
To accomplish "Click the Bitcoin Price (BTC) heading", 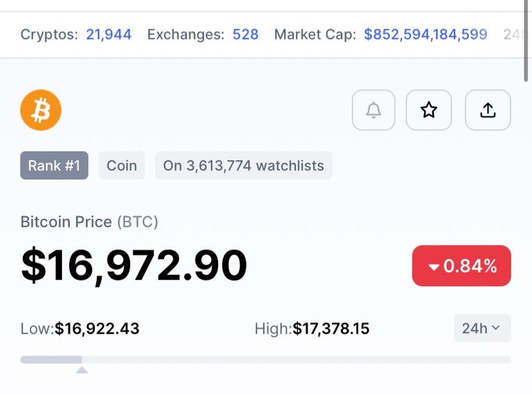I will click(x=89, y=222).
